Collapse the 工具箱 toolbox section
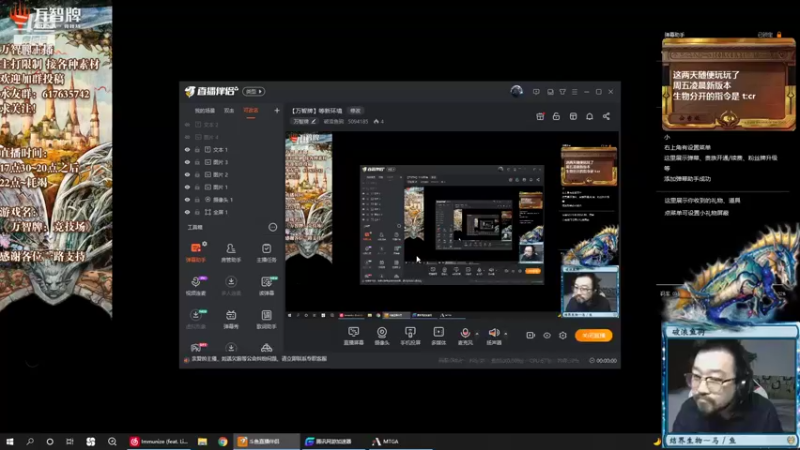 [x=272, y=227]
